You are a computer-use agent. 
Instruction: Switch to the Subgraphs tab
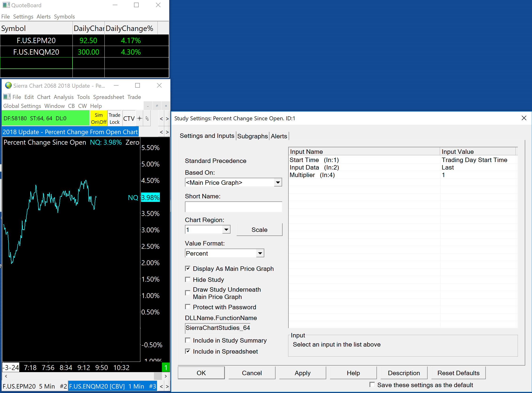[253, 136]
